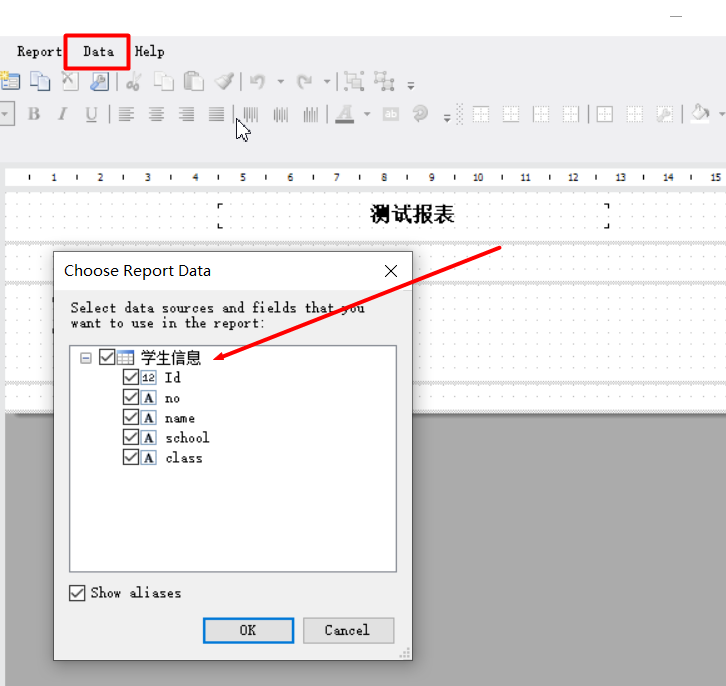
Task: Click the Undo arrow icon
Action: click(257, 82)
